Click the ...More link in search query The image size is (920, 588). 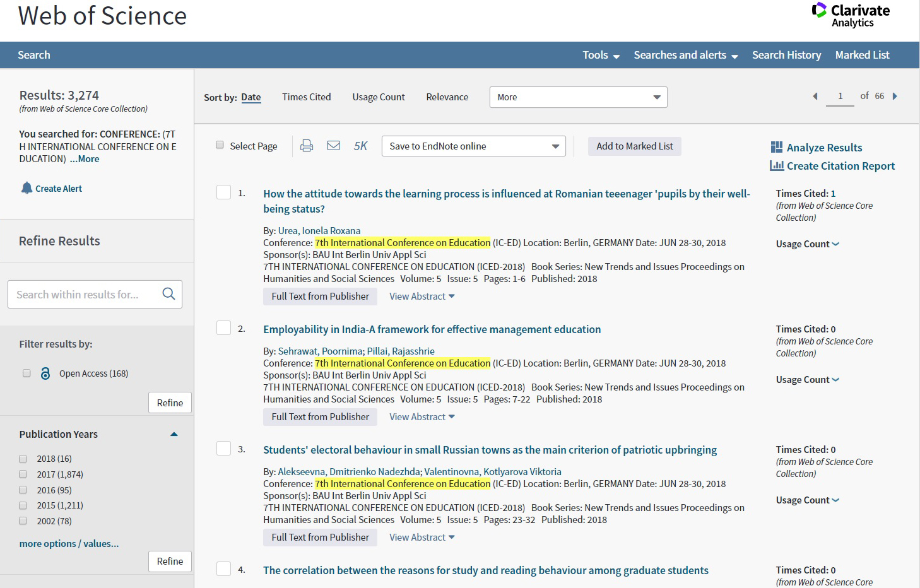pyautogui.click(x=85, y=159)
